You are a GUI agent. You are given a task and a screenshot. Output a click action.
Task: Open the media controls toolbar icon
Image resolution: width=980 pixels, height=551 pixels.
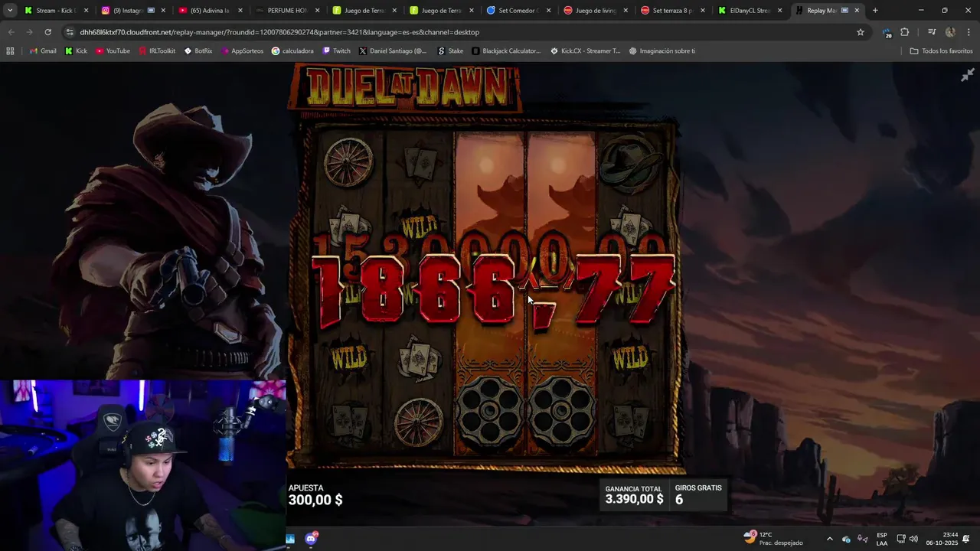[932, 32]
